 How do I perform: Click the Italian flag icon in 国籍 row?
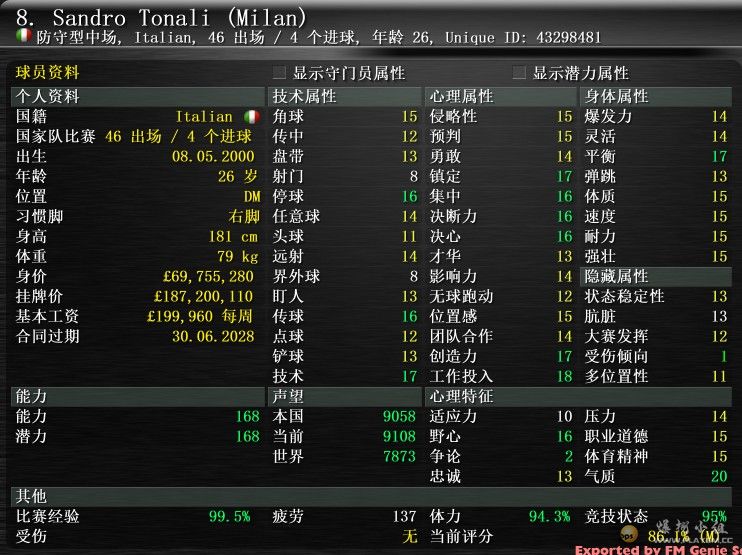[252, 117]
